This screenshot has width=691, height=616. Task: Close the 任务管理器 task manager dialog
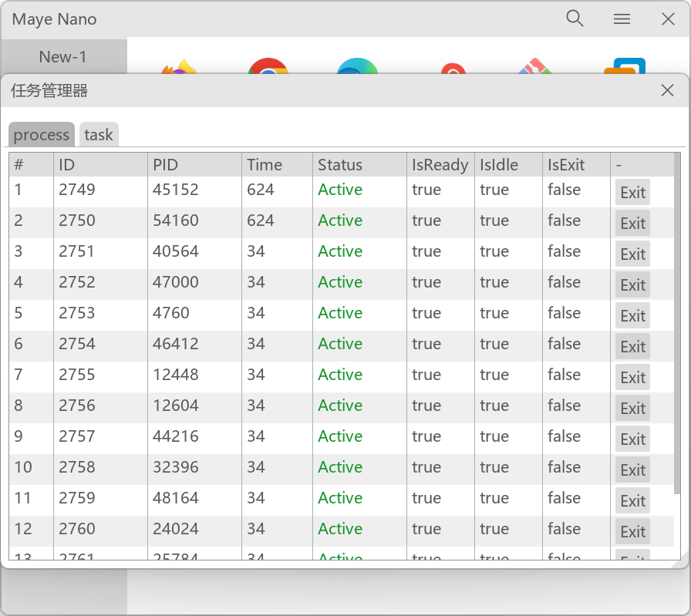tap(667, 91)
